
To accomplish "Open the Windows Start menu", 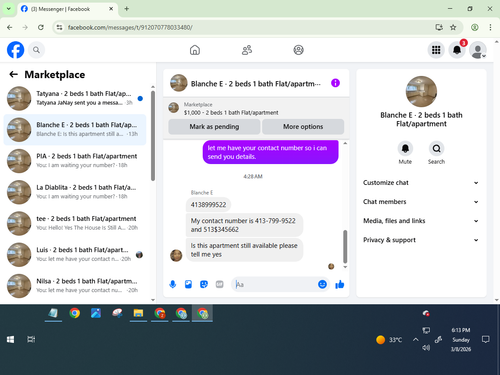I will coord(10,339).
